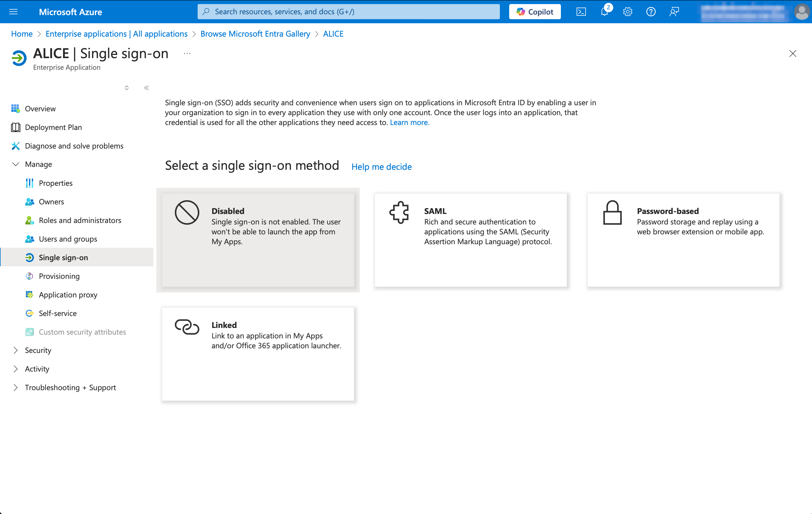Open Users and groups menu item
The width and height of the screenshot is (812, 514).
[x=77, y=239]
